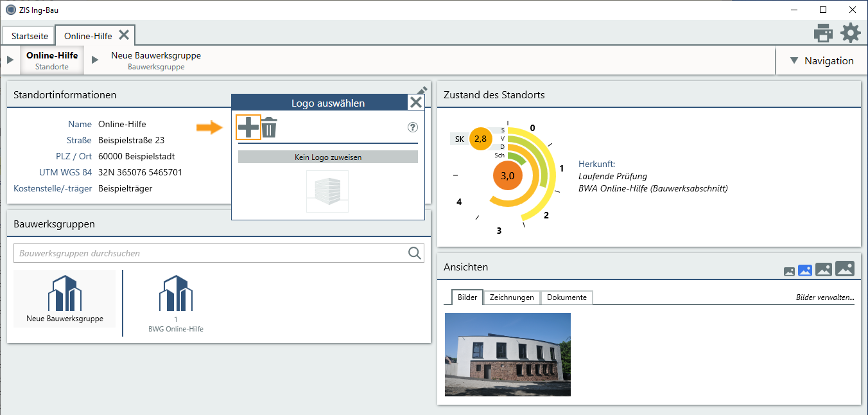Click the trash icon to delete logo
Viewport: 868px width, 415px height.
point(269,127)
